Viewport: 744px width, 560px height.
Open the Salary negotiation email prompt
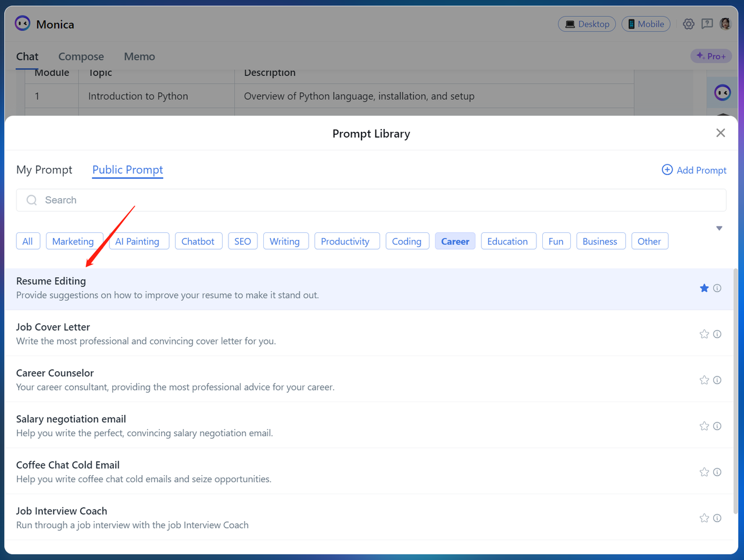point(369,426)
